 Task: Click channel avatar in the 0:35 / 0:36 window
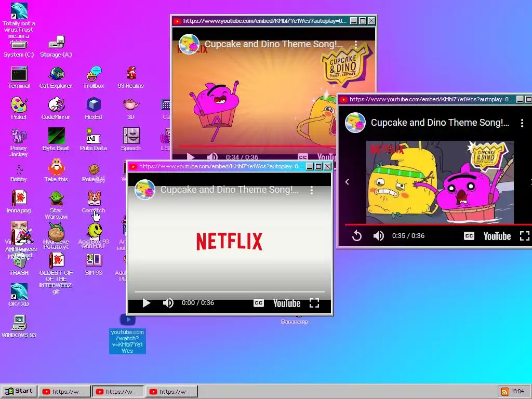pyautogui.click(x=355, y=123)
